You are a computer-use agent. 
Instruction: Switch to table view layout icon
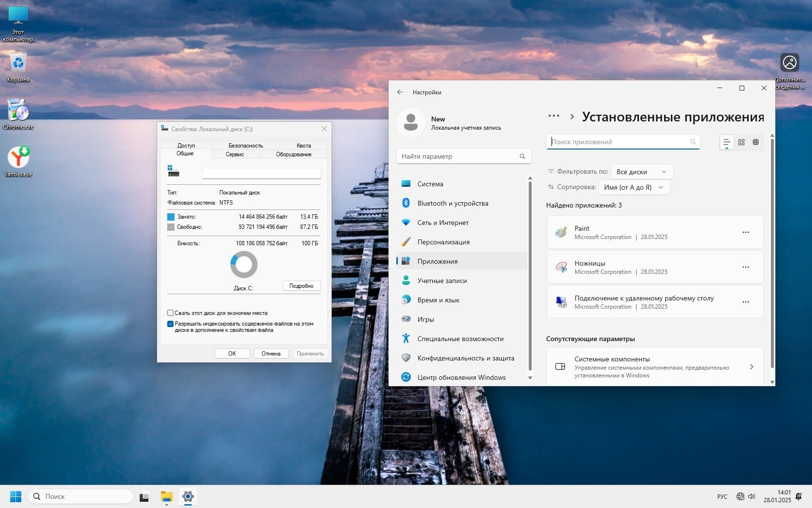pyautogui.click(x=755, y=142)
